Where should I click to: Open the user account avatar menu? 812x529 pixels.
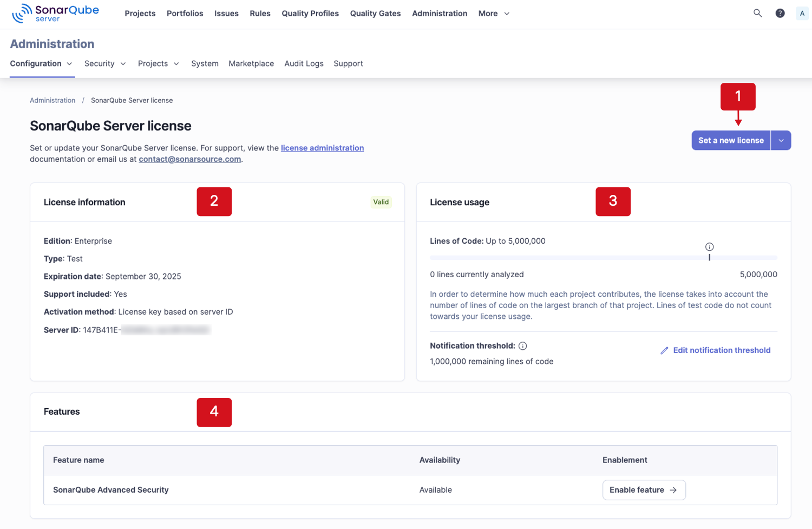click(802, 13)
